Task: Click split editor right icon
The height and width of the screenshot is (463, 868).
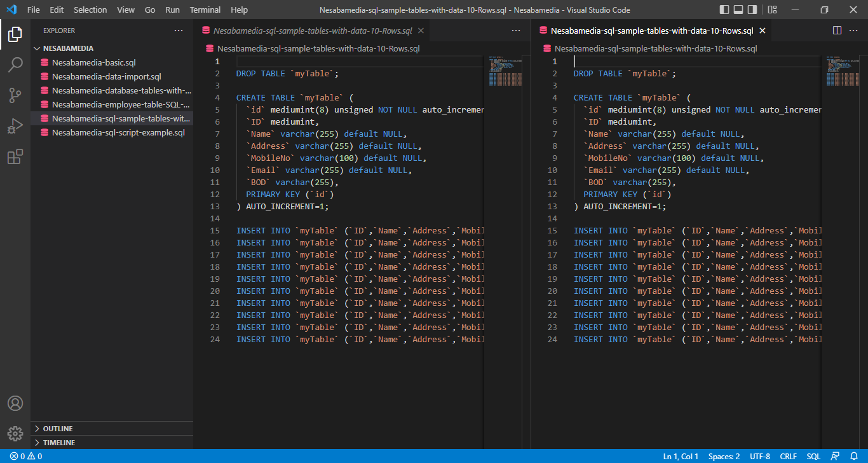Action: tap(837, 31)
